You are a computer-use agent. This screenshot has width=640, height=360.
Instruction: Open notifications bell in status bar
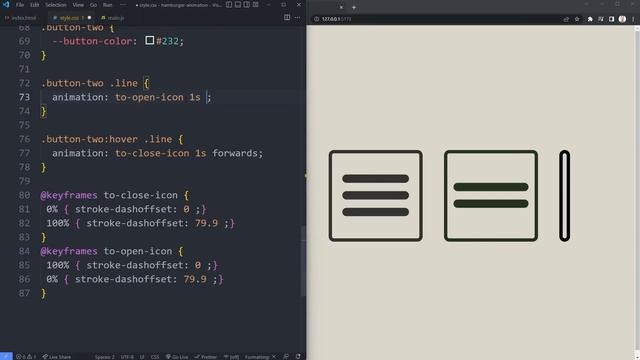[298, 356]
